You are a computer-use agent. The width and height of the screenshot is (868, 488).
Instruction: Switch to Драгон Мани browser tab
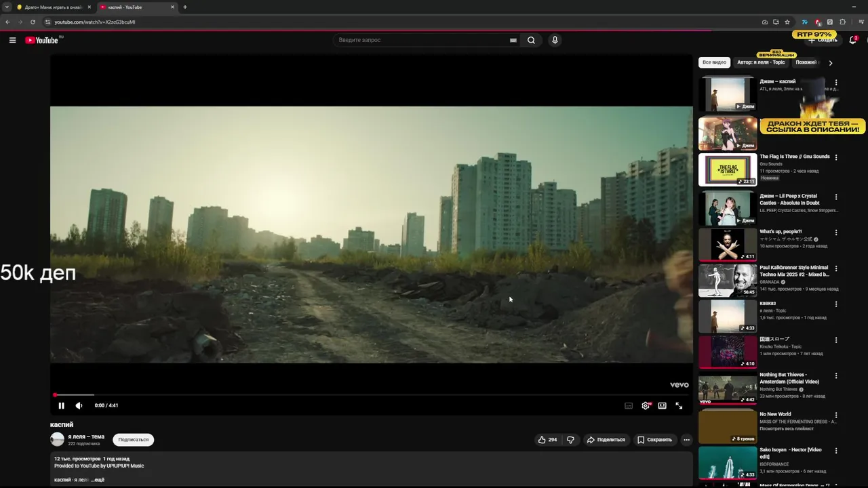53,7
